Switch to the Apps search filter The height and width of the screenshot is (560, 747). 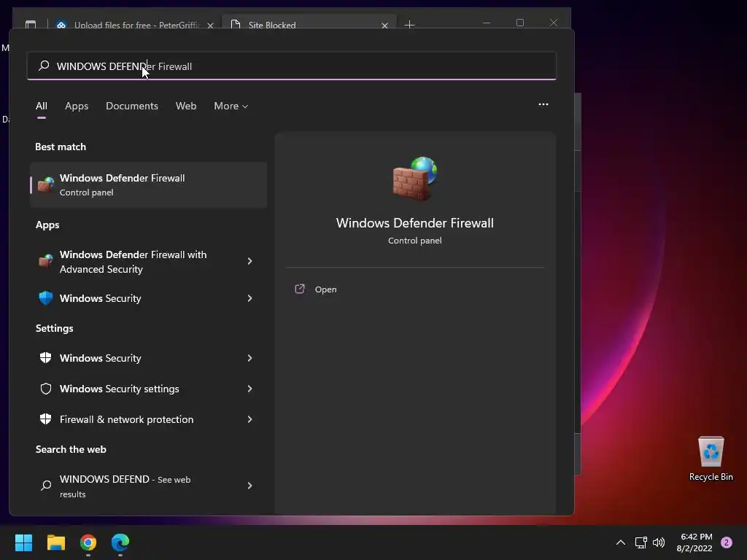click(77, 106)
